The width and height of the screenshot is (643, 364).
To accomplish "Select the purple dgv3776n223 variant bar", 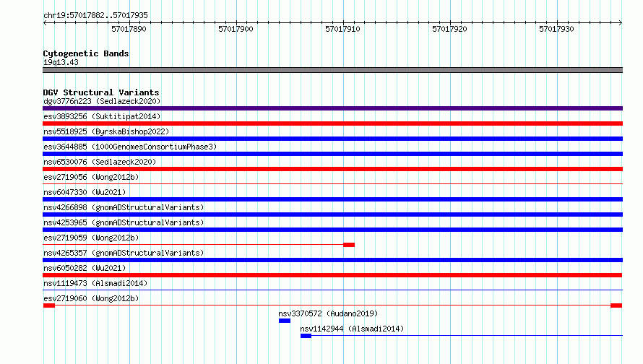I will point(332,108).
